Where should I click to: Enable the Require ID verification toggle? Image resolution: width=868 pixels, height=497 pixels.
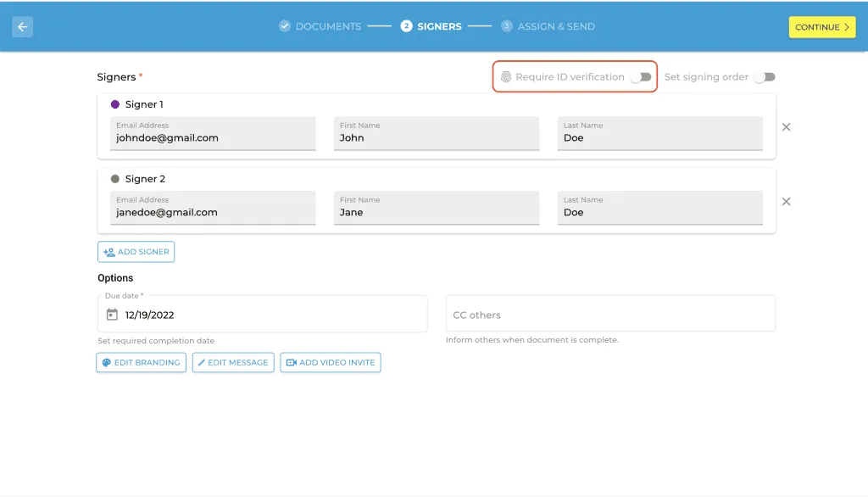pos(642,76)
